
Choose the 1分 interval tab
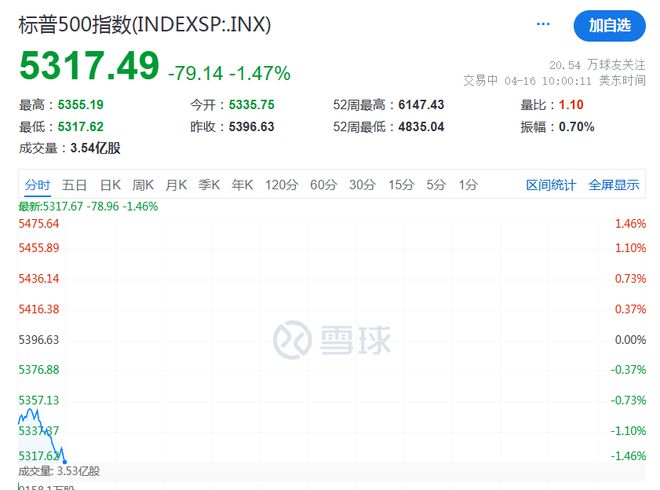[x=468, y=185]
